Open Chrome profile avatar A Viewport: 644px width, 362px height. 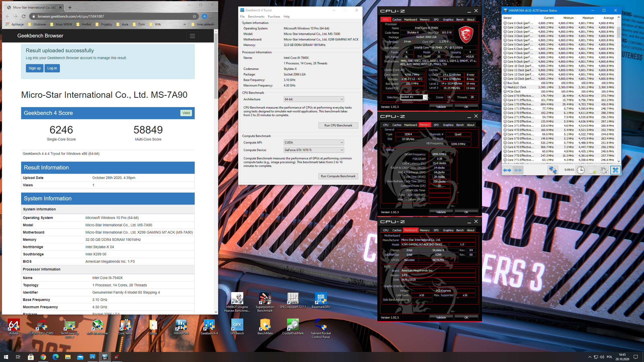(x=205, y=16)
